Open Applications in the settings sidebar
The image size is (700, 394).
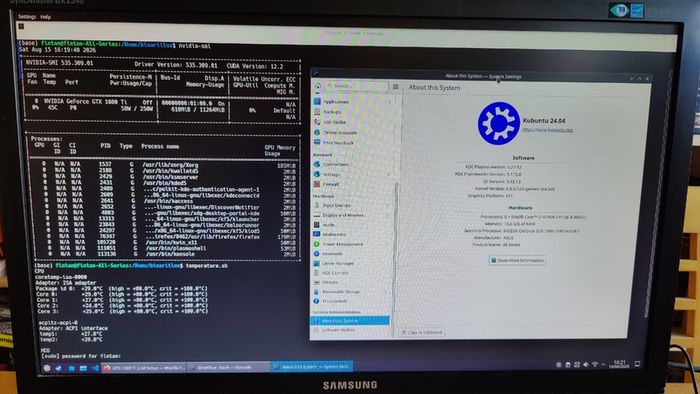pyautogui.click(x=336, y=102)
